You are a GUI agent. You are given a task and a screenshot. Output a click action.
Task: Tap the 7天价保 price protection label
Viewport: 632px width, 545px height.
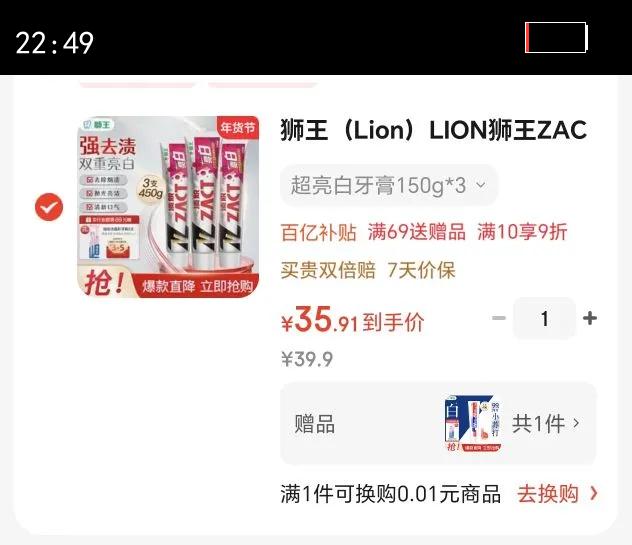[x=421, y=270]
